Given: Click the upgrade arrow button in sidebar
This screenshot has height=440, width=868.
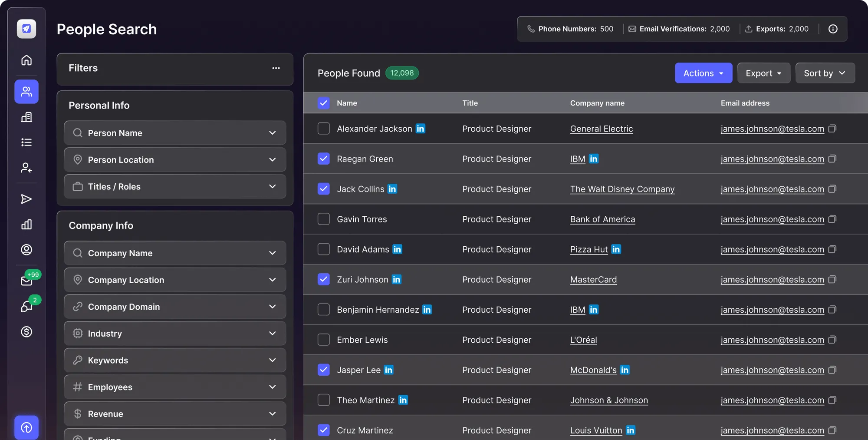Looking at the screenshot, I should point(26,427).
